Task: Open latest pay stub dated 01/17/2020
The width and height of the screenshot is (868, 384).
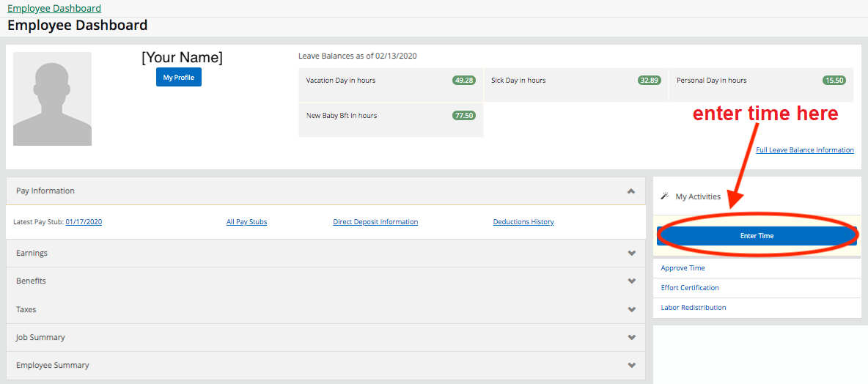Action: pyautogui.click(x=84, y=222)
